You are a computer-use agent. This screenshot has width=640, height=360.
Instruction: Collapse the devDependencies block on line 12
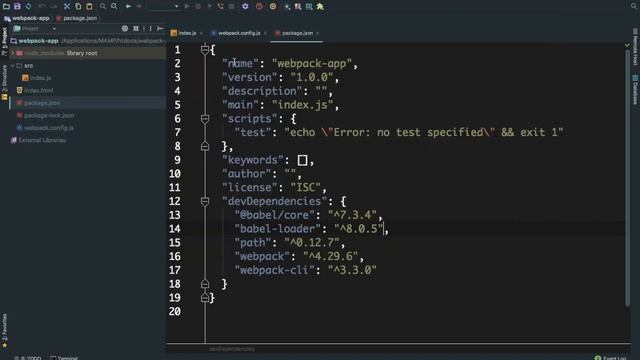click(205, 201)
